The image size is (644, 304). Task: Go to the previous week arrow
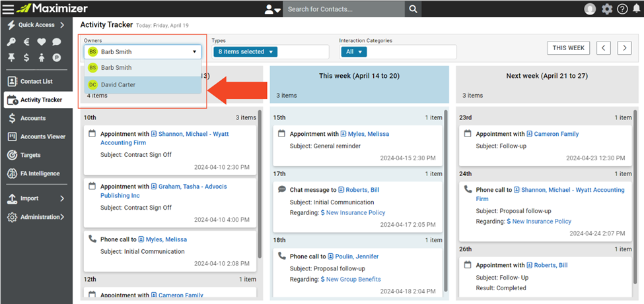[x=603, y=48]
